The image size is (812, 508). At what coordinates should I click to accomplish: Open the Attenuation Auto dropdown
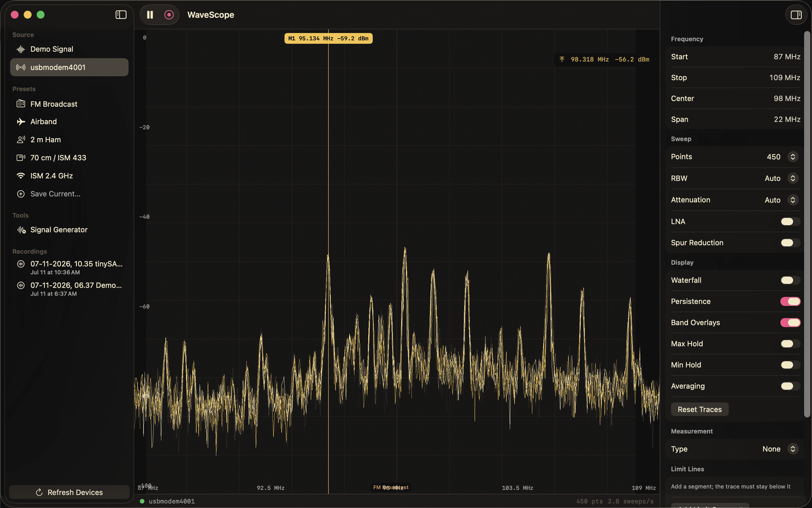pyautogui.click(x=793, y=200)
